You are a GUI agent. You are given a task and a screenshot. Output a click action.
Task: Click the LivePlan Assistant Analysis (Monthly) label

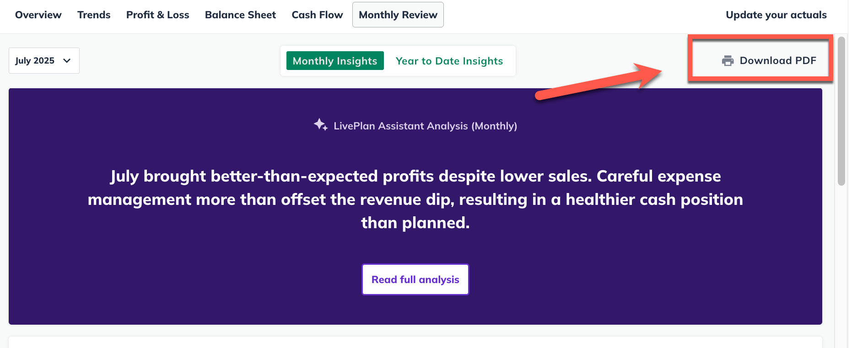(425, 126)
